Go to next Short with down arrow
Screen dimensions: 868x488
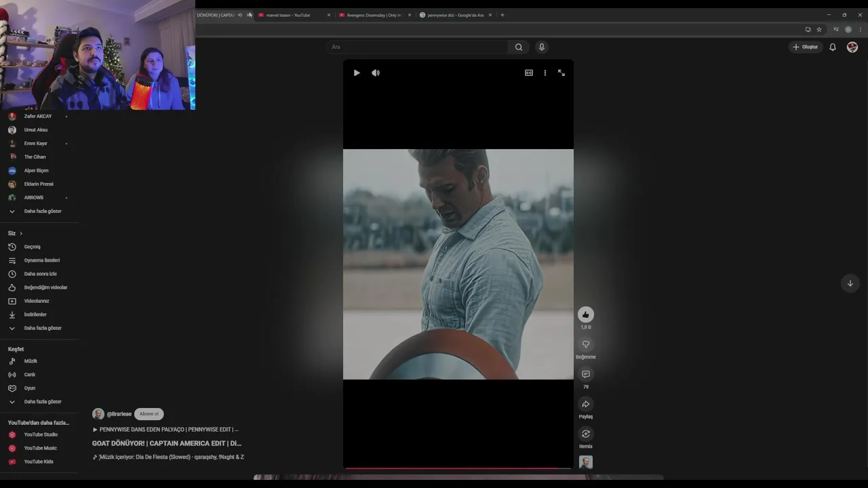pos(850,283)
